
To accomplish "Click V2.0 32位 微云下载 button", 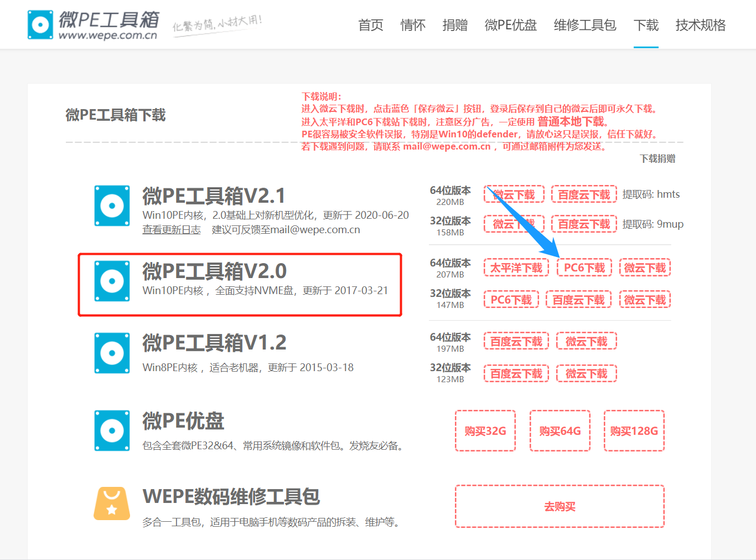I will 645,300.
